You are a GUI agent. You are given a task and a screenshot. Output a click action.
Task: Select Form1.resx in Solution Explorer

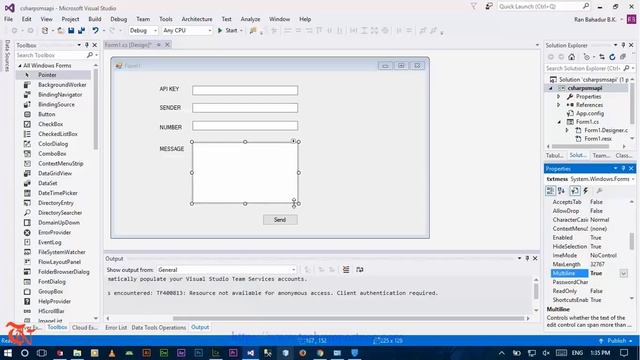tap(598, 139)
